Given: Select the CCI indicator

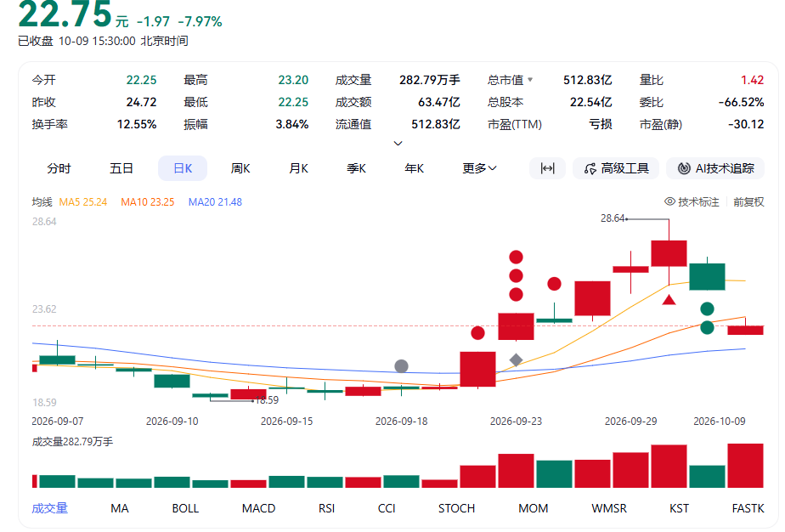Looking at the screenshot, I should pos(387,508).
